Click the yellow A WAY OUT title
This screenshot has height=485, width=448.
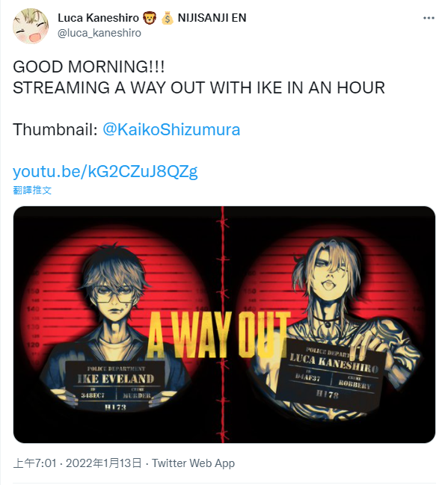click(x=218, y=335)
